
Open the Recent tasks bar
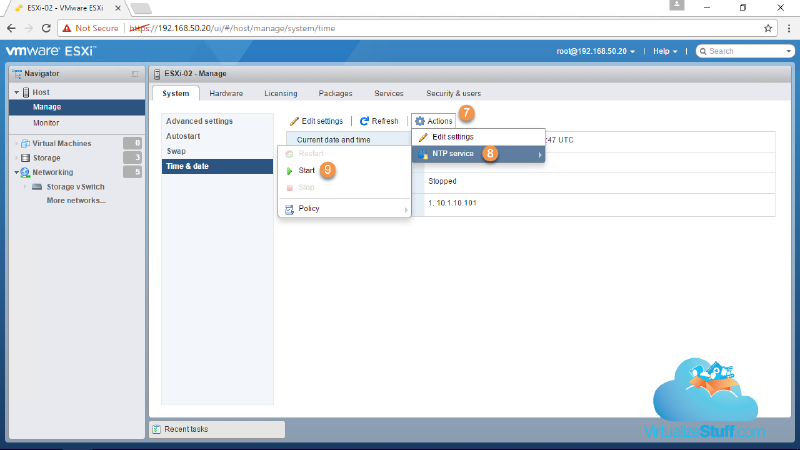(x=217, y=429)
